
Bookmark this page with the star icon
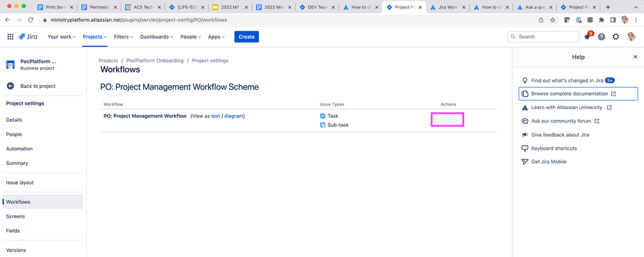[552, 20]
